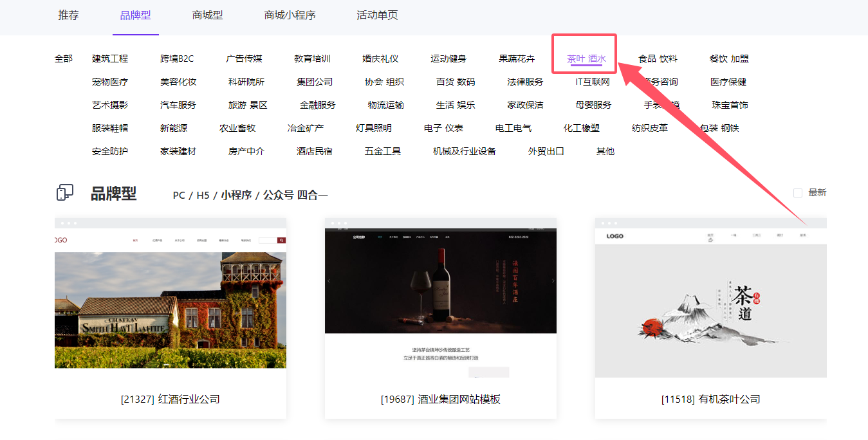This screenshot has width=868, height=440.
Task: Choose the 餐饮 加盟 category
Action: (x=729, y=59)
